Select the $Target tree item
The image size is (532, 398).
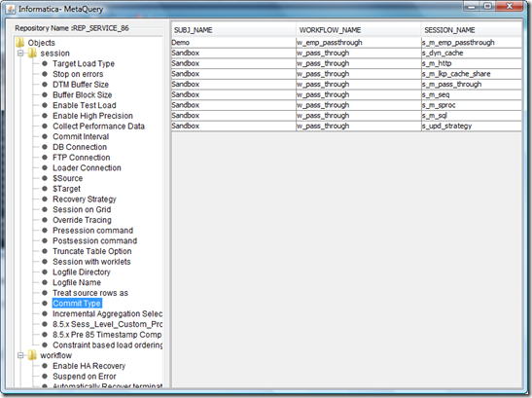point(66,189)
